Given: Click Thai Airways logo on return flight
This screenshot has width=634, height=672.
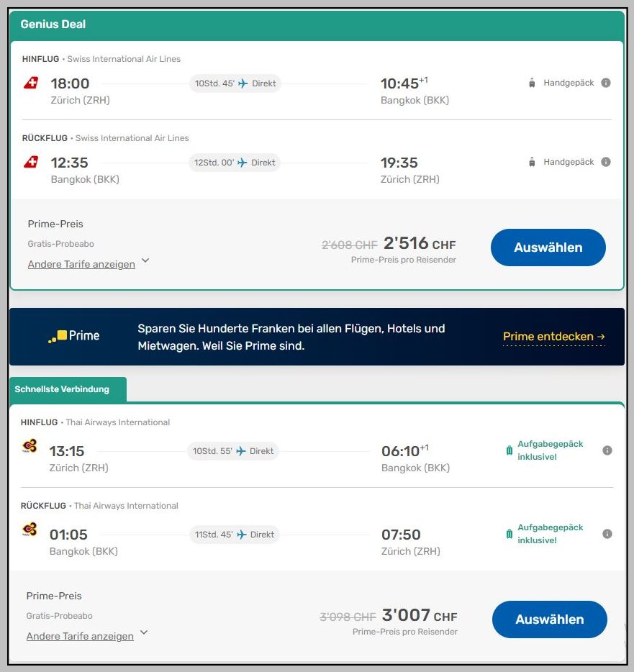Looking at the screenshot, I should click(x=30, y=532).
